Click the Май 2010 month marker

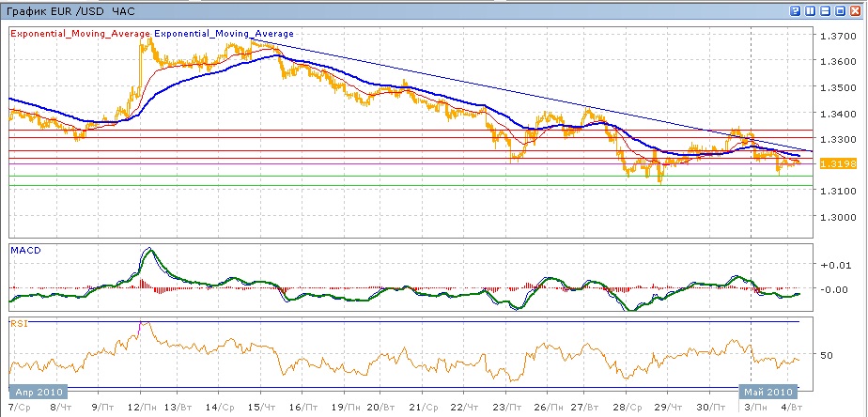click(x=767, y=390)
